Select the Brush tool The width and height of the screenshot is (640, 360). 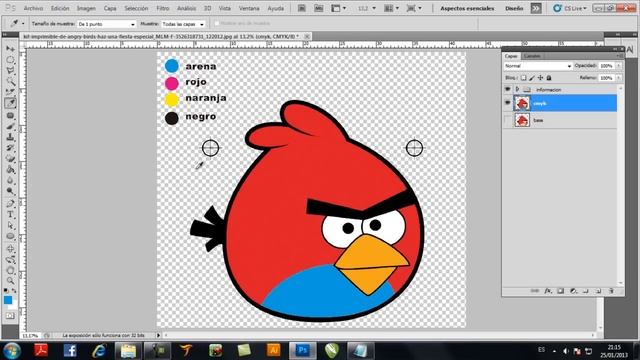pos(10,127)
